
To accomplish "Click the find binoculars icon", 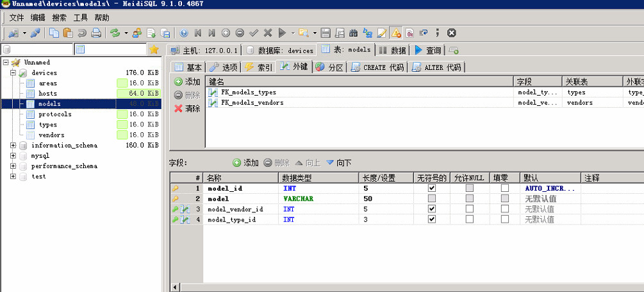I will coord(353,33).
